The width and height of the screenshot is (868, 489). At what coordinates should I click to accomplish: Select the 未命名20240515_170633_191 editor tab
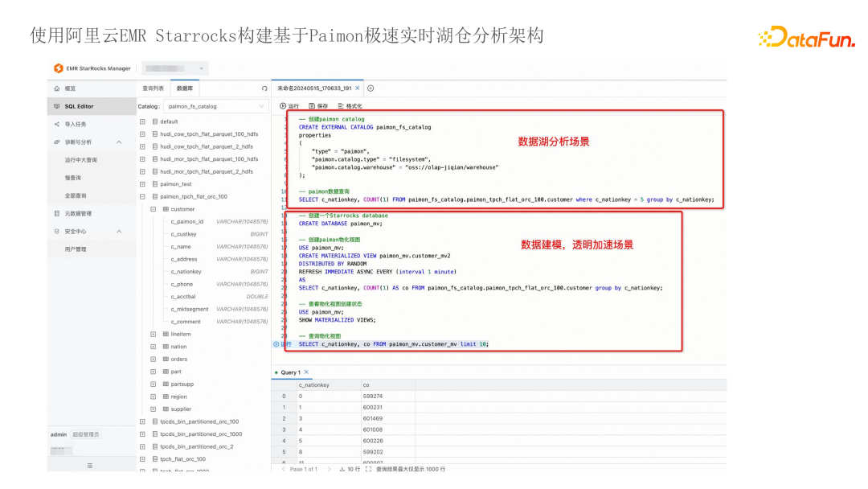pos(314,88)
